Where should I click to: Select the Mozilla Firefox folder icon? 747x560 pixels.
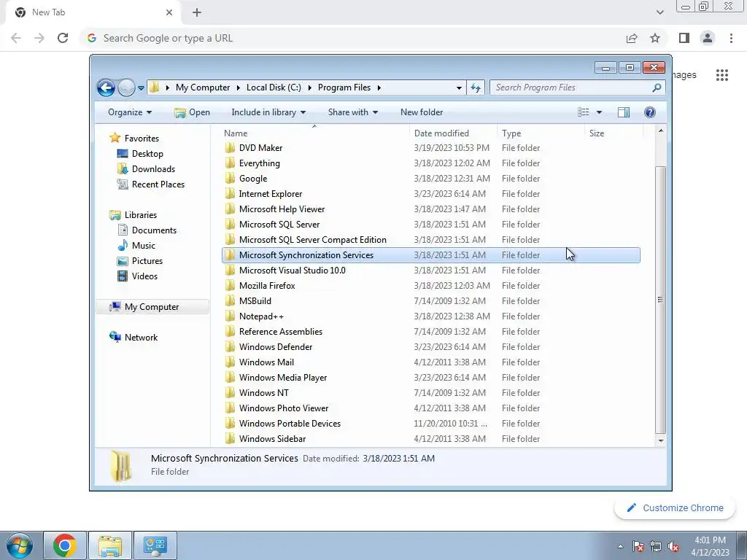(x=230, y=285)
